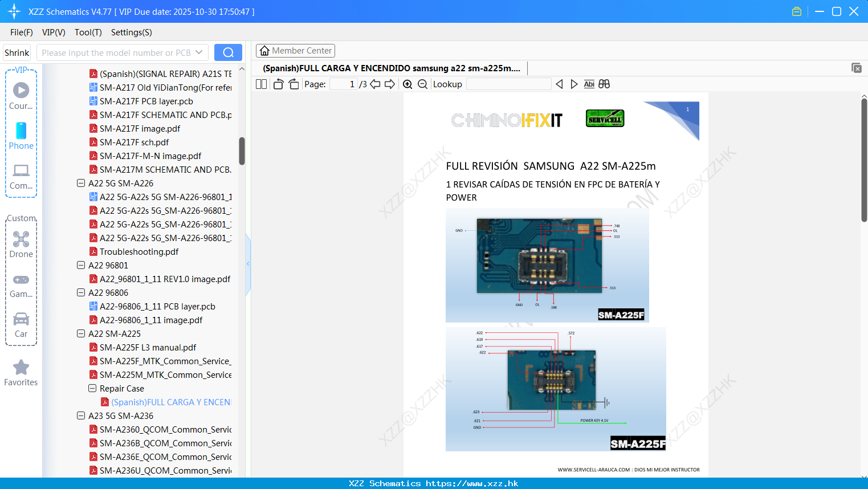
Task: Select (Spanish)FULL CARGA Y ENCEN tree item
Action: [x=171, y=402]
